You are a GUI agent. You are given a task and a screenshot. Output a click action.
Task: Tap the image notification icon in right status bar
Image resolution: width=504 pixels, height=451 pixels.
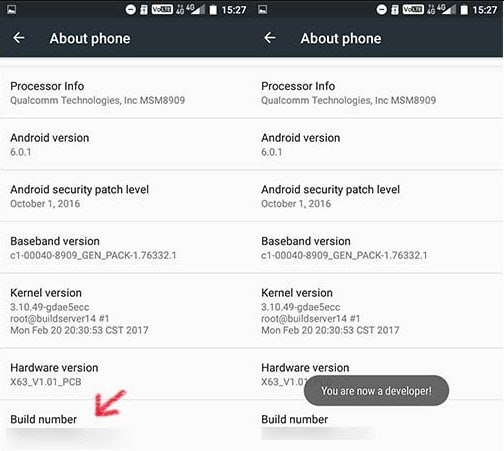click(x=263, y=10)
